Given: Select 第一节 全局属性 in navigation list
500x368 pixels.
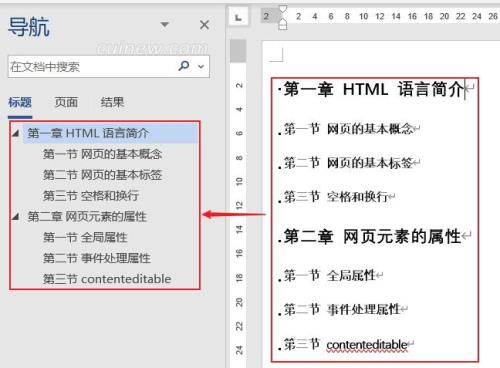Looking at the screenshot, I should (x=85, y=237).
